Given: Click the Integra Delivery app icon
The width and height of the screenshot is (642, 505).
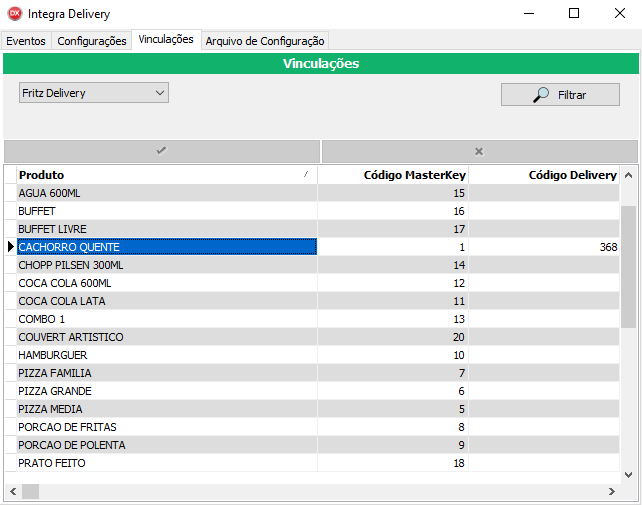Looking at the screenshot, I should click(14, 14).
